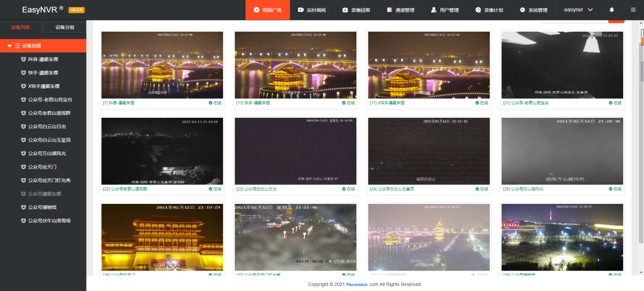The image size is (644, 291).
Task: Click 在线 status icon on [21] card
Action: [610, 103]
